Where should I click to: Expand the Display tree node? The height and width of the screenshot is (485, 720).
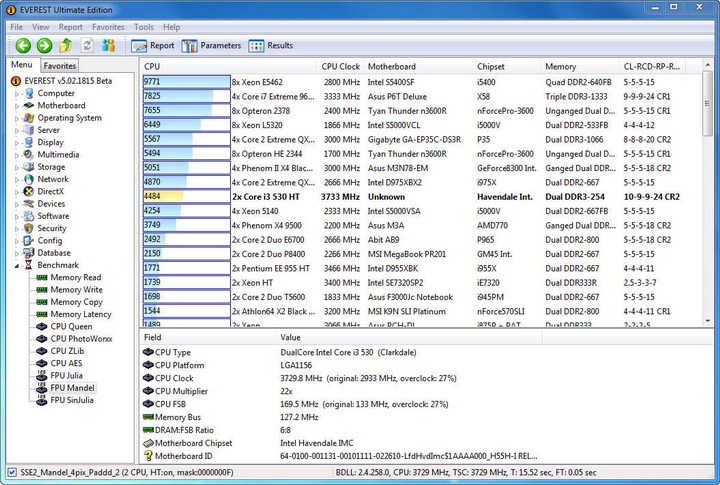[17, 143]
